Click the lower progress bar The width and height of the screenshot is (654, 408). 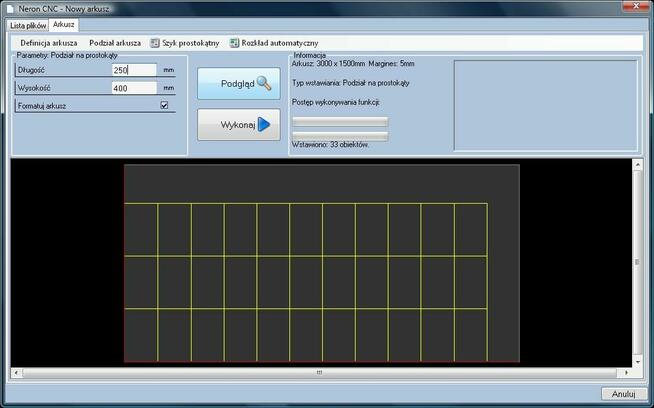coord(339,135)
